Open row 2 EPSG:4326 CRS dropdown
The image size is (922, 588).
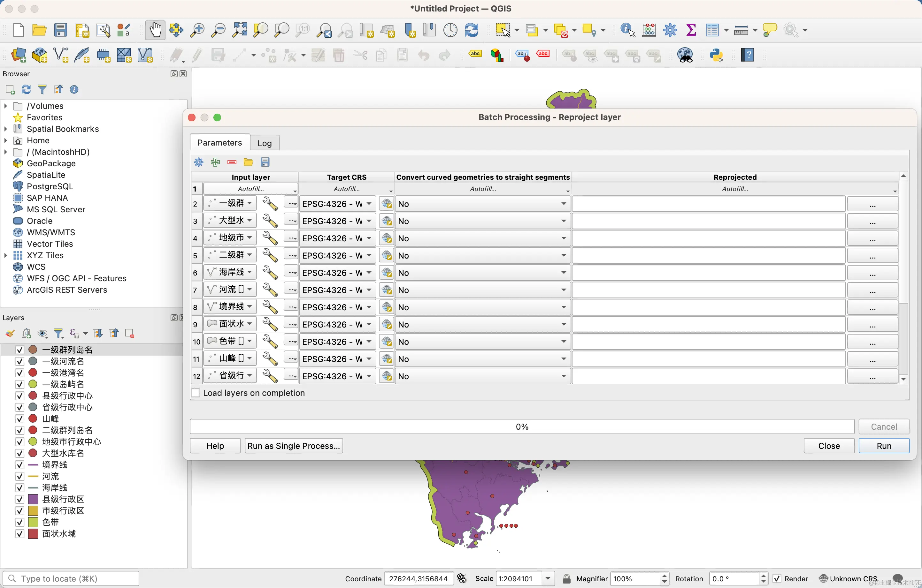[337, 204]
